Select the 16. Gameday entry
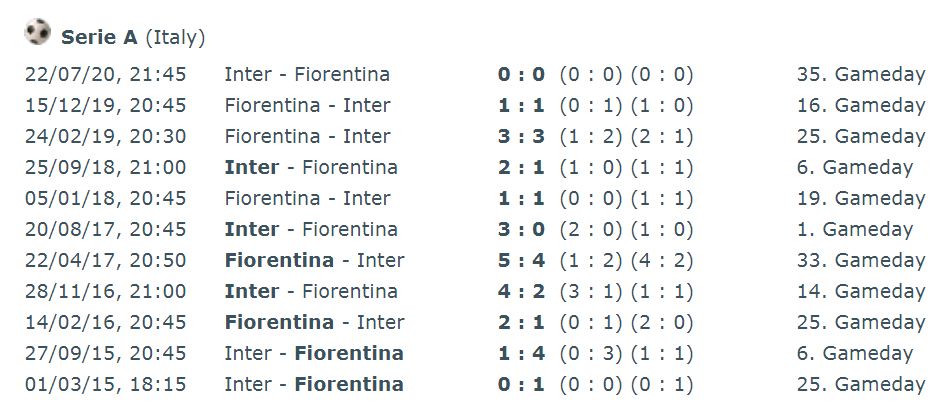 [861, 105]
